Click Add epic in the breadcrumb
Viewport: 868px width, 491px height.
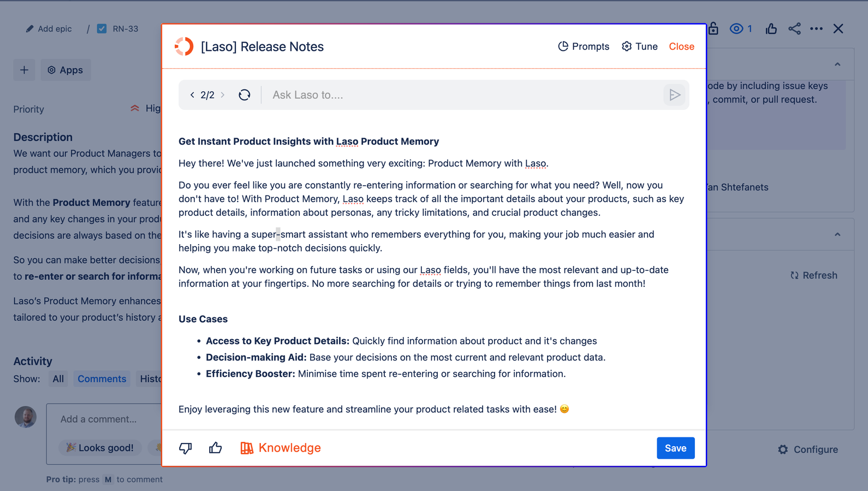click(49, 29)
